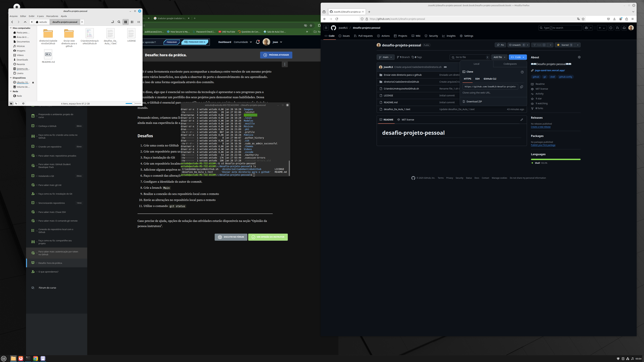Show tree view in file manager sidebar

point(16,103)
